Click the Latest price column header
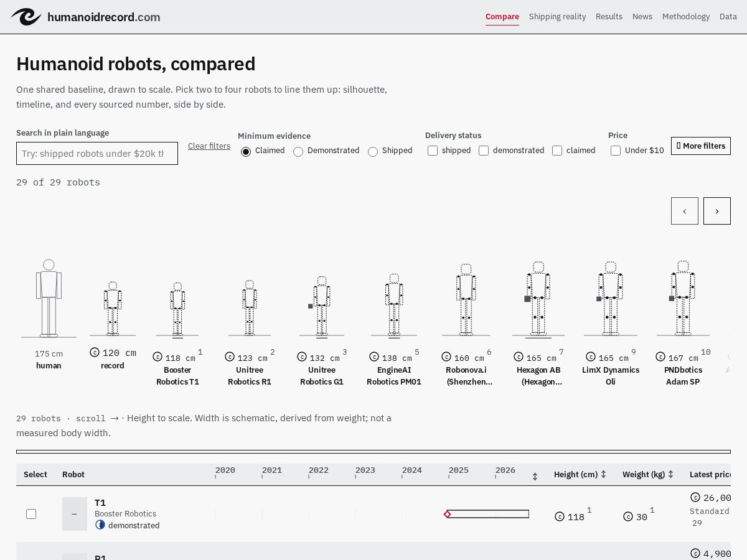 click(x=710, y=474)
